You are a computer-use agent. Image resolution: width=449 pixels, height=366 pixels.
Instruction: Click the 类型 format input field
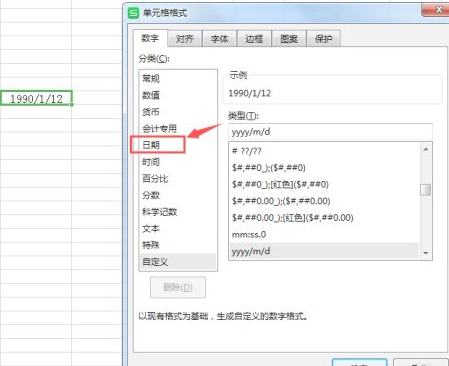330,132
